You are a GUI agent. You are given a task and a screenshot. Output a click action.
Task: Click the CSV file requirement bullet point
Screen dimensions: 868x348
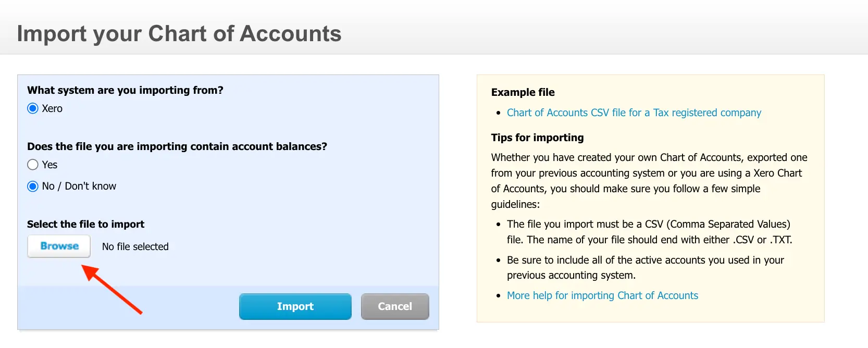[648, 232]
